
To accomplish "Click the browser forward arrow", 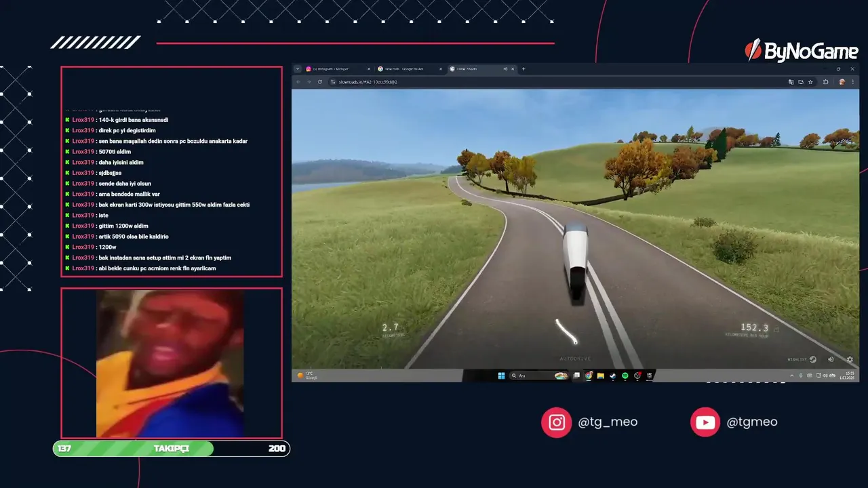I will (x=309, y=82).
